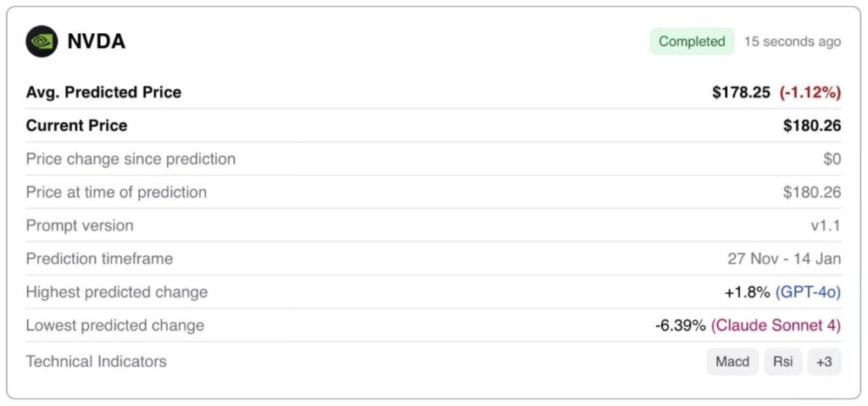Screen dimensions: 868x406
Task: Click the NVIDIA logo icon
Action: (x=42, y=41)
